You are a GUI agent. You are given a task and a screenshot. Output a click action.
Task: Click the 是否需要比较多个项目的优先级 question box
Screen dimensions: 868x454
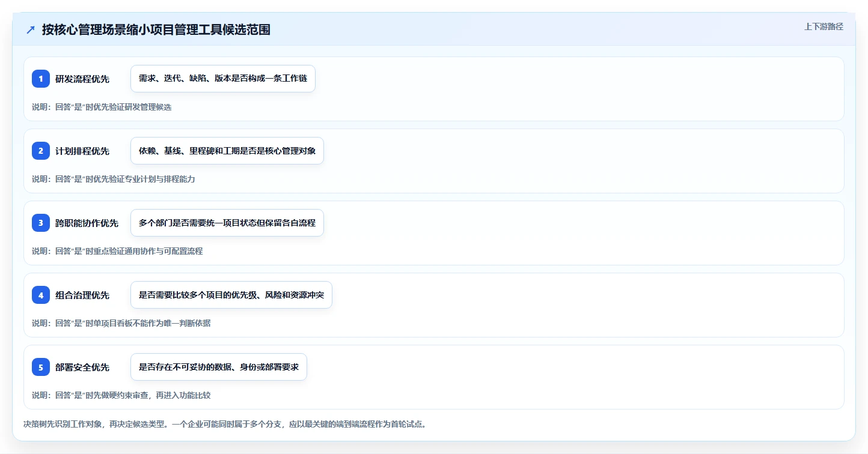tap(231, 295)
